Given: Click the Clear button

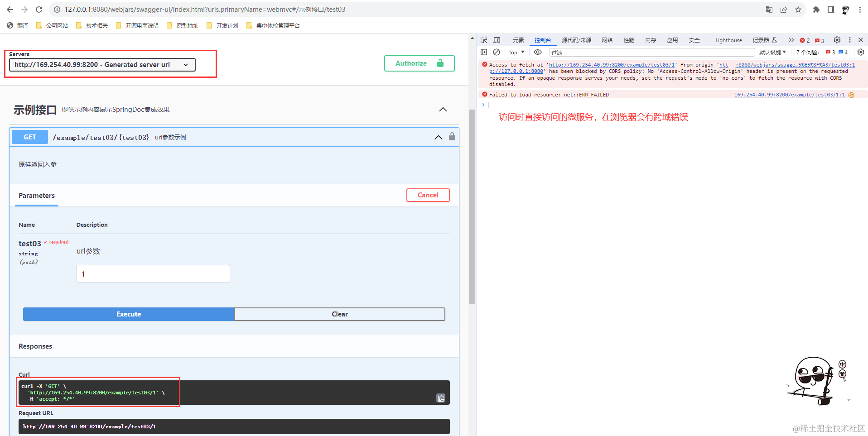Looking at the screenshot, I should click(340, 314).
